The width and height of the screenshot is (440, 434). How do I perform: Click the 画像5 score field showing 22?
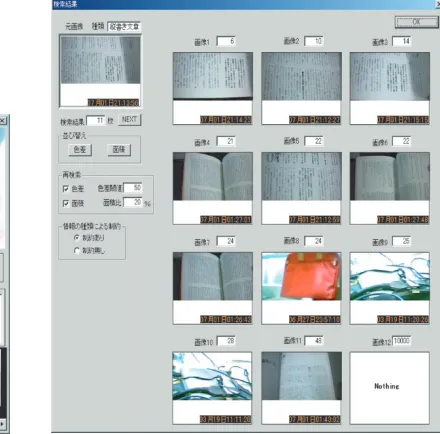(x=314, y=141)
